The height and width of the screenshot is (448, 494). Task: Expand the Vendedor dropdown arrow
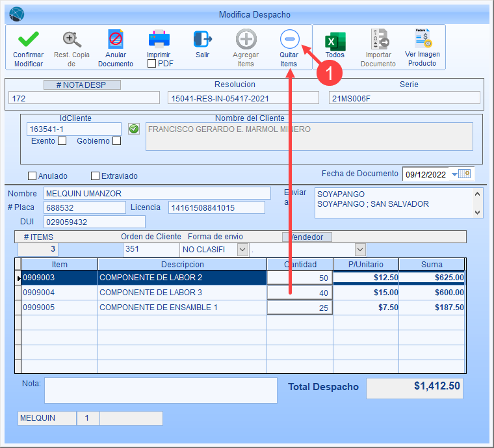[360, 250]
